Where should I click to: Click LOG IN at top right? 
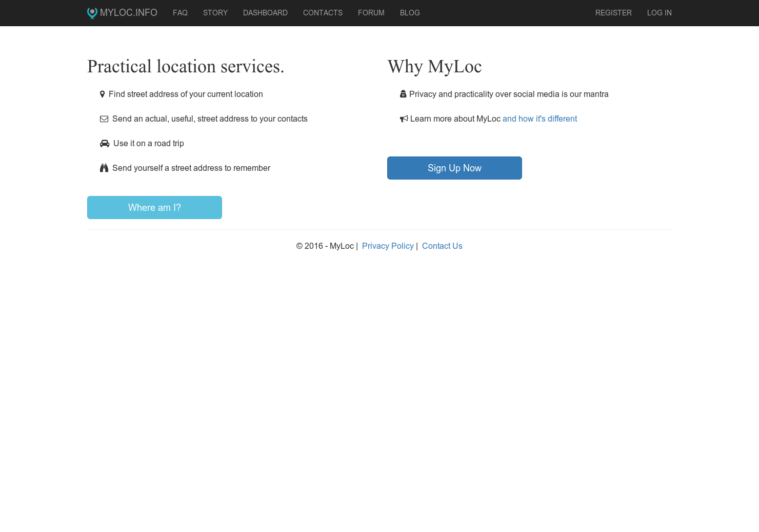tap(660, 13)
